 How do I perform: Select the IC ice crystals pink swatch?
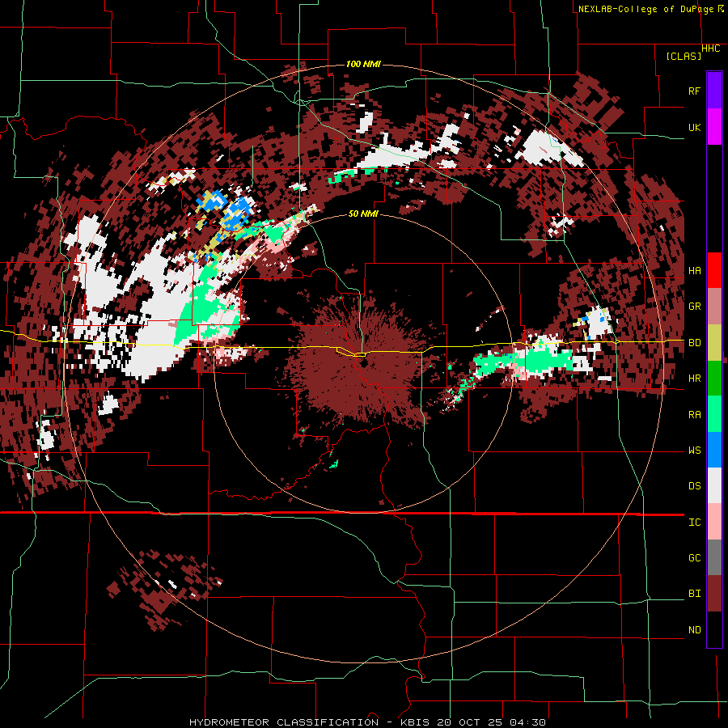714,522
